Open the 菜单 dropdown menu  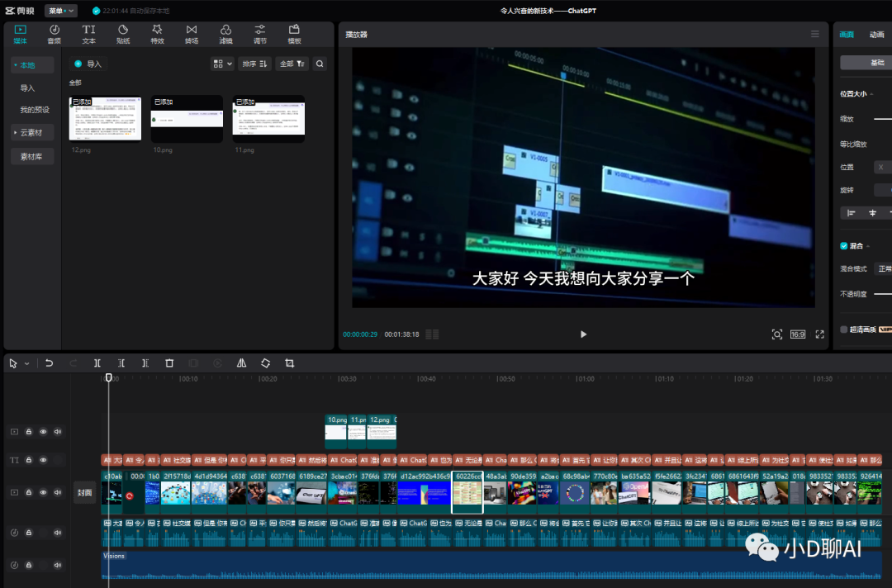pyautogui.click(x=61, y=11)
